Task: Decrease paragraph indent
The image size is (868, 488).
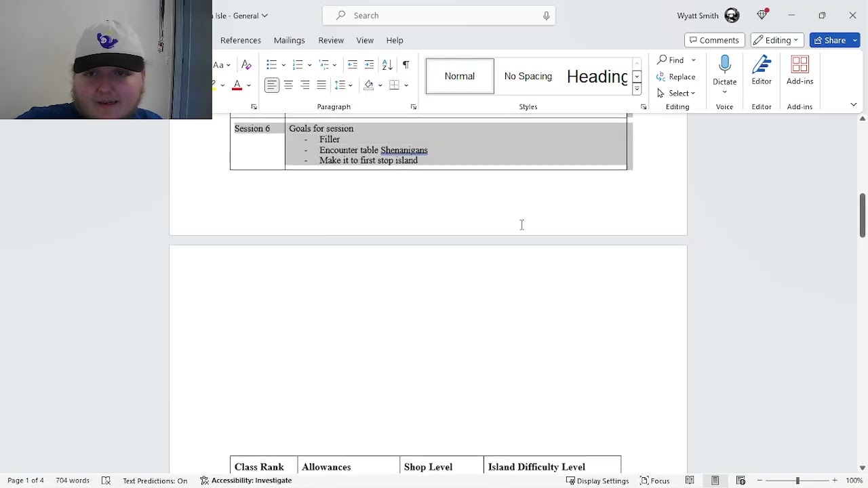Action: click(353, 64)
